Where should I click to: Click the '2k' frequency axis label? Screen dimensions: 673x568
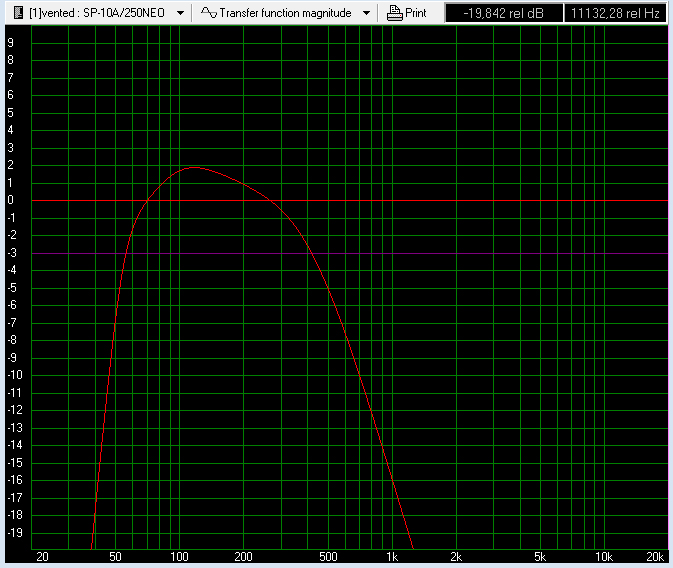456,557
